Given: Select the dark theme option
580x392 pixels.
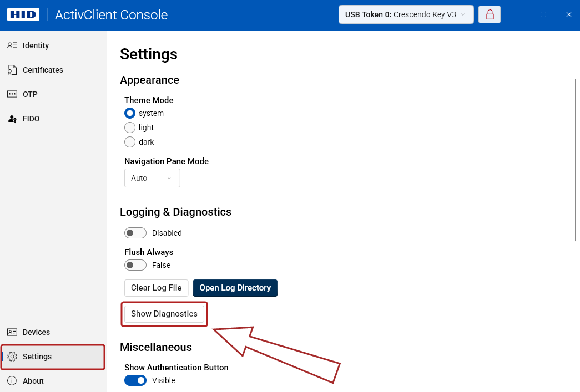Looking at the screenshot, I should coord(130,142).
